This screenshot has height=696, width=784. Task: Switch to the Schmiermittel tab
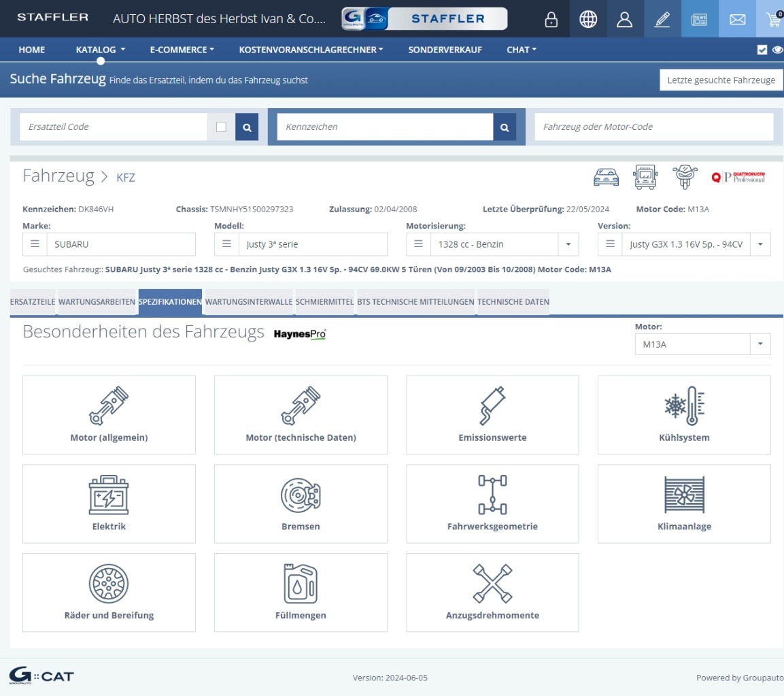(x=324, y=301)
